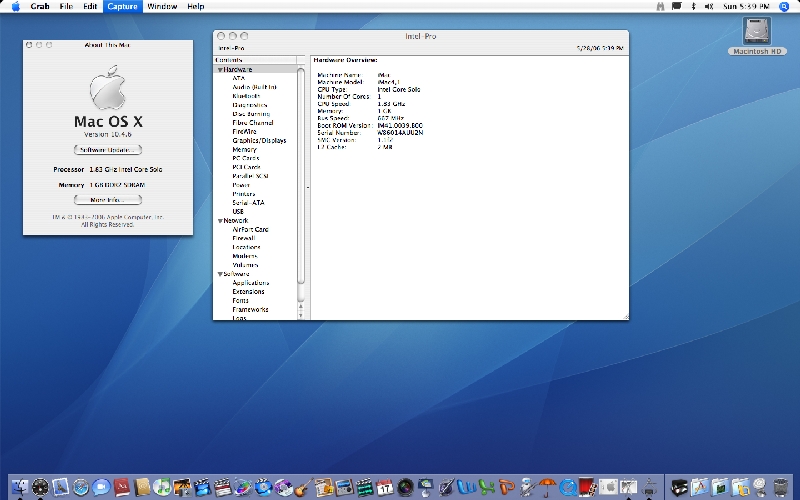Launch Aperture lens icon in Dock
This screenshot has width=800, height=500.
tap(406, 487)
